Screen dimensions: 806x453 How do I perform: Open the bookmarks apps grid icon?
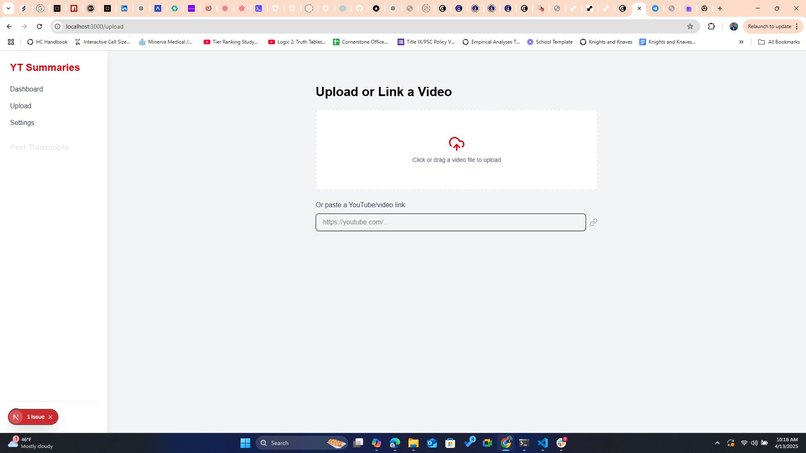click(x=11, y=42)
